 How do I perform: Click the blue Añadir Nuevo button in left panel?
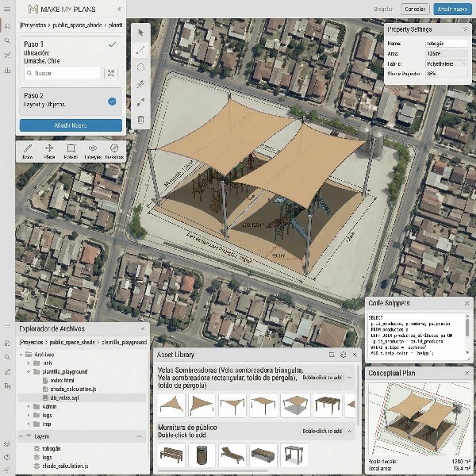pyautogui.click(x=71, y=125)
